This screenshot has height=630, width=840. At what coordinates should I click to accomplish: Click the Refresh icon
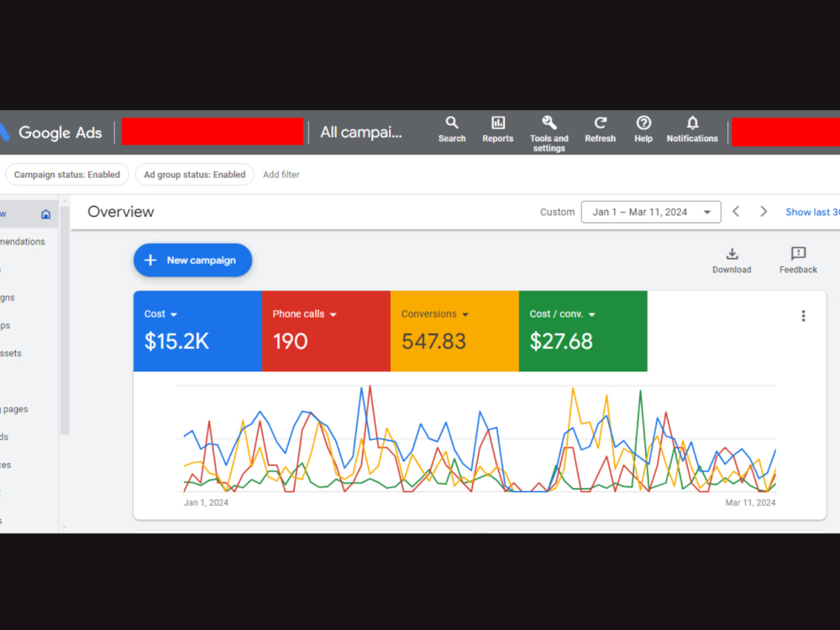tap(600, 129)
